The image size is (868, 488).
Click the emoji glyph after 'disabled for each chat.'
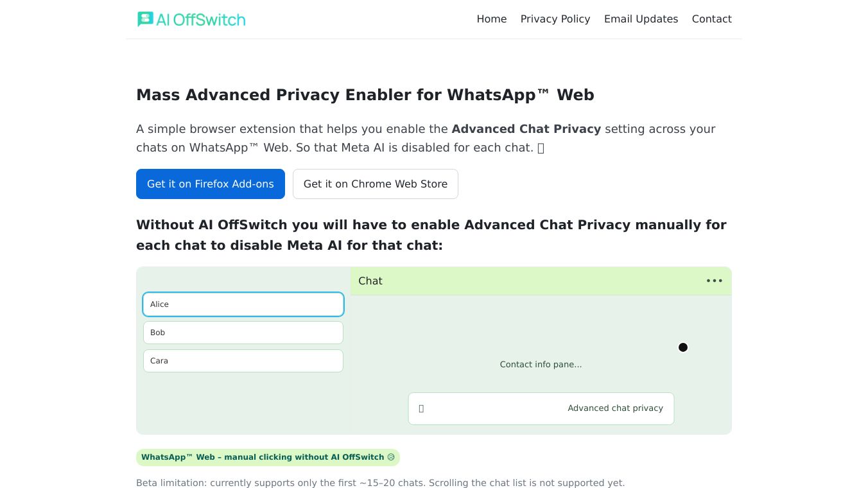click(x=541, y=148)
